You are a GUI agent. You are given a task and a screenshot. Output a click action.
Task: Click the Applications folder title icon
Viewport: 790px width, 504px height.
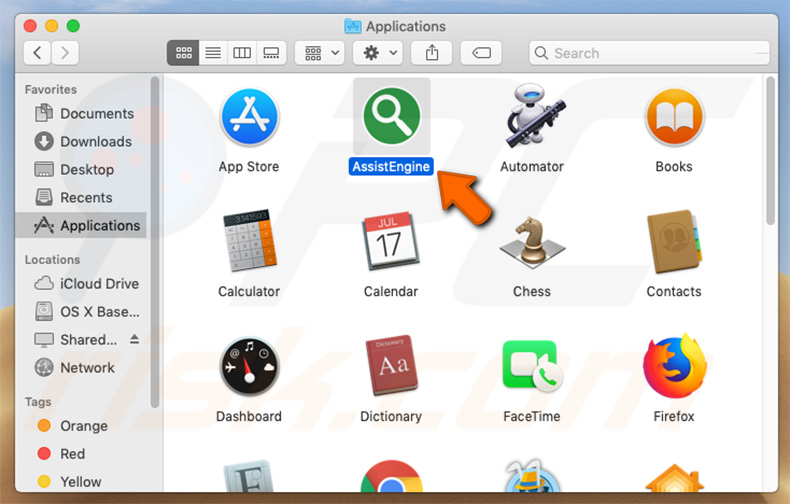click(353, 26)
